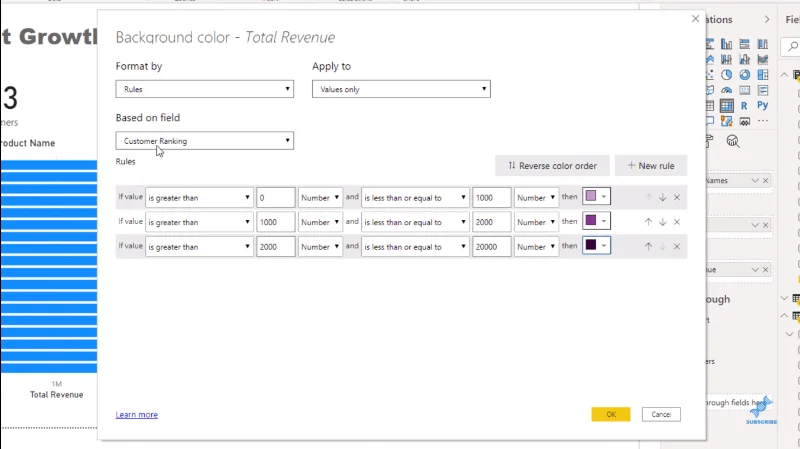The height and width of the screenshot is (449, 800).
Task: Select the ribbon chart visual
Action: coord(763,59)
